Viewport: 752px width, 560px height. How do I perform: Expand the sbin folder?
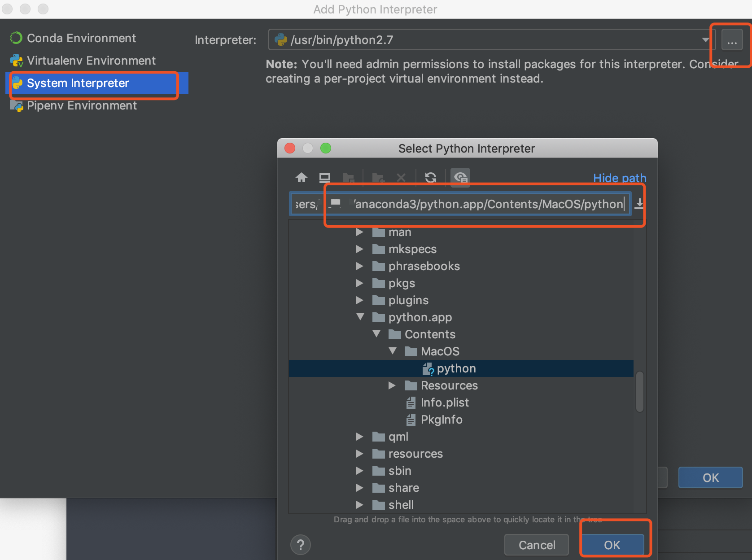(x=359, y=471)
